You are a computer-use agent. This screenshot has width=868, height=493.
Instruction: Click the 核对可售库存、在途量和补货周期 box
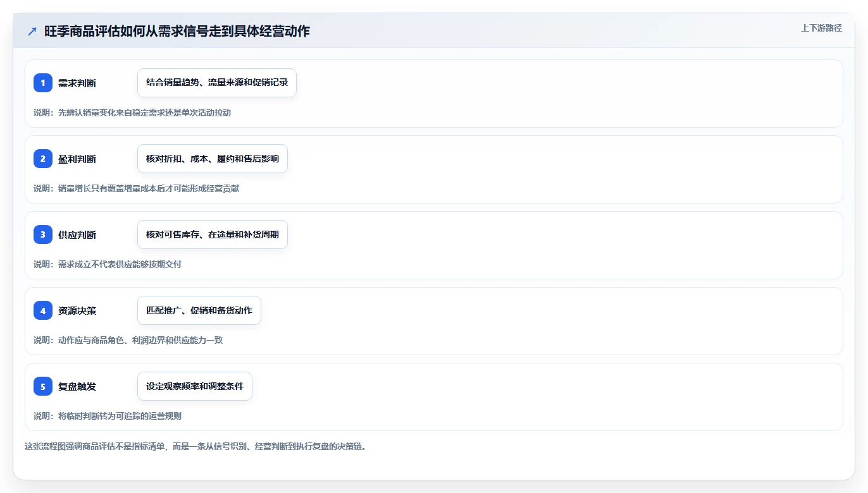pyautogui.click(x=213, y=234)
